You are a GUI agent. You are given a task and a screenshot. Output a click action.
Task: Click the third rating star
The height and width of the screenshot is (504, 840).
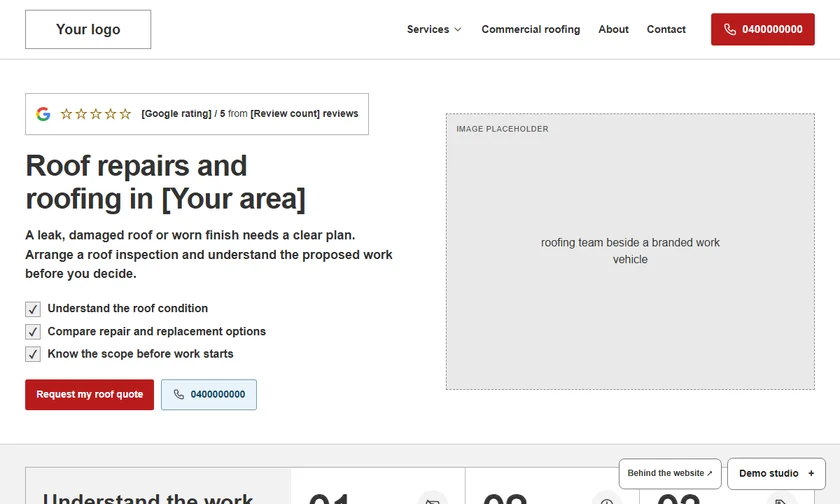tap(95, 114)
